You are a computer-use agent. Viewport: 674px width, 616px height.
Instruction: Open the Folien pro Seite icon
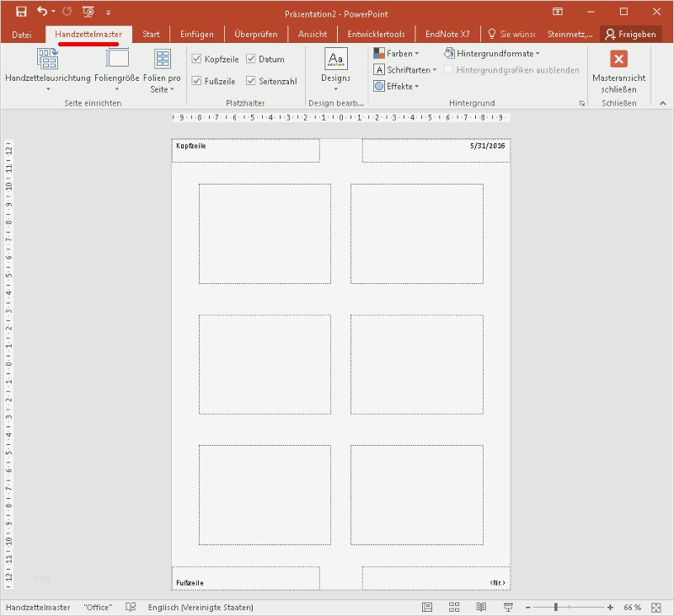[x=162, y=59]
